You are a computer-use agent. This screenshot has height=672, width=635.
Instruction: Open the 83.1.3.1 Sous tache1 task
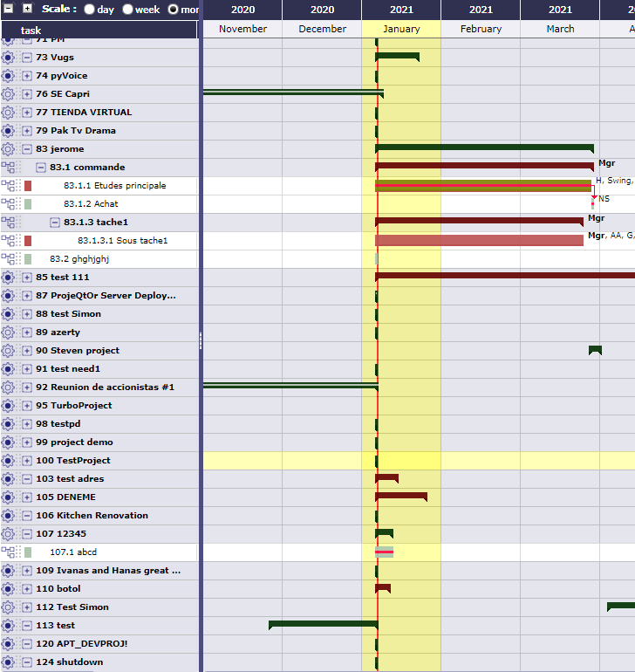(122, 241)
